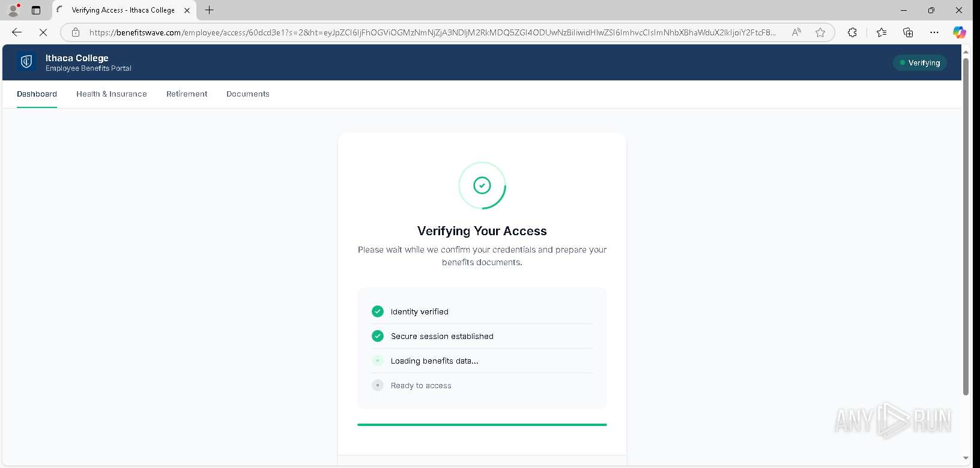This screenshot has width=980, height=468.
Task: Click 'Loading benefits data...' text
Action: 435,361
